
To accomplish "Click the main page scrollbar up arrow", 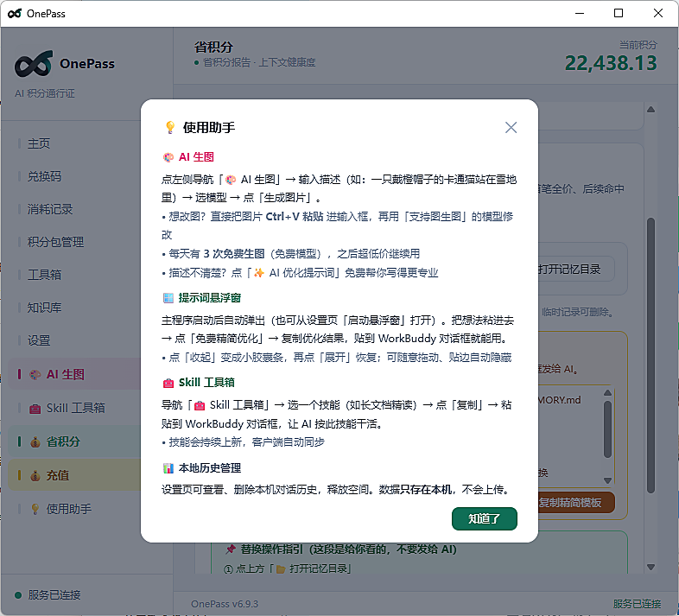I will point(650,110).
